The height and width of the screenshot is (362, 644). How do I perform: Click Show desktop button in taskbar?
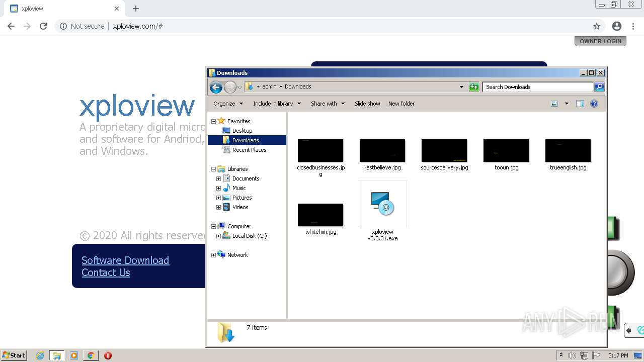(x=638, y=355)
